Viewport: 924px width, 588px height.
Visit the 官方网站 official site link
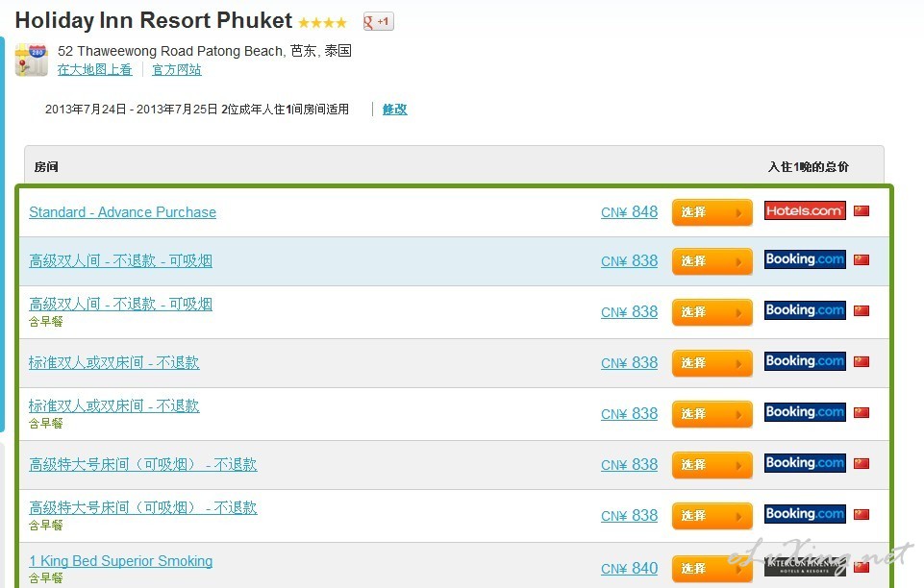tap(176, 69)
